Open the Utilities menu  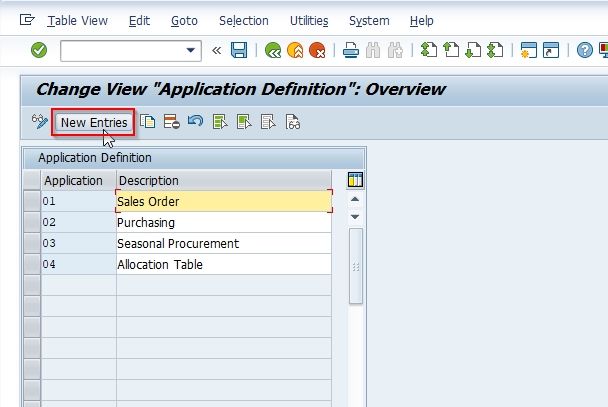click(x=309, y=21)
